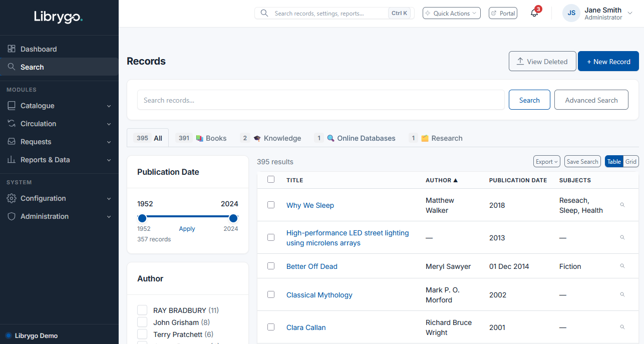Open Advanced Search
644x344 pixels.
click(591, 100)
